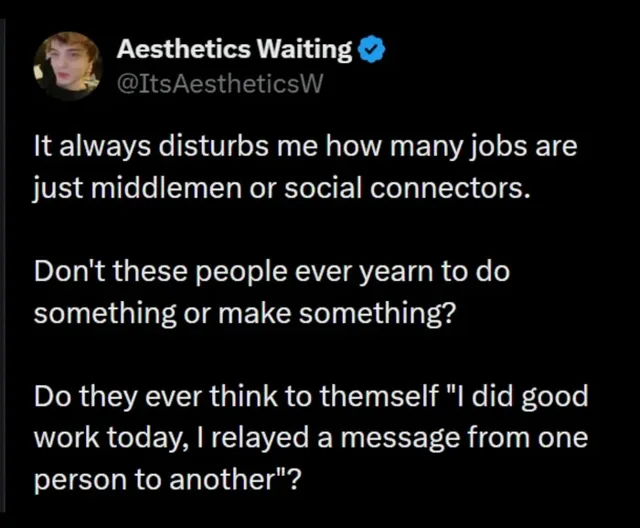Click the phrase "make something?" in the tweet
The height and width of the screenshot is (528, 640).
337,313
